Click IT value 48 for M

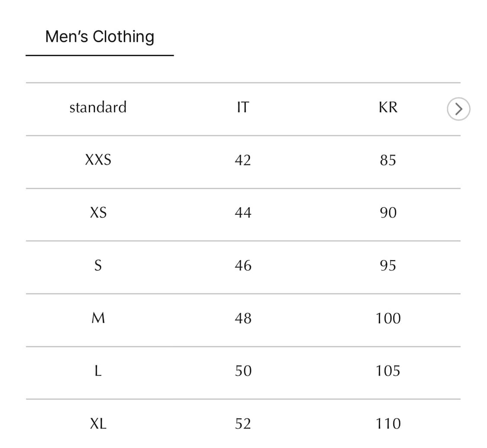click(x=243, y=318)
